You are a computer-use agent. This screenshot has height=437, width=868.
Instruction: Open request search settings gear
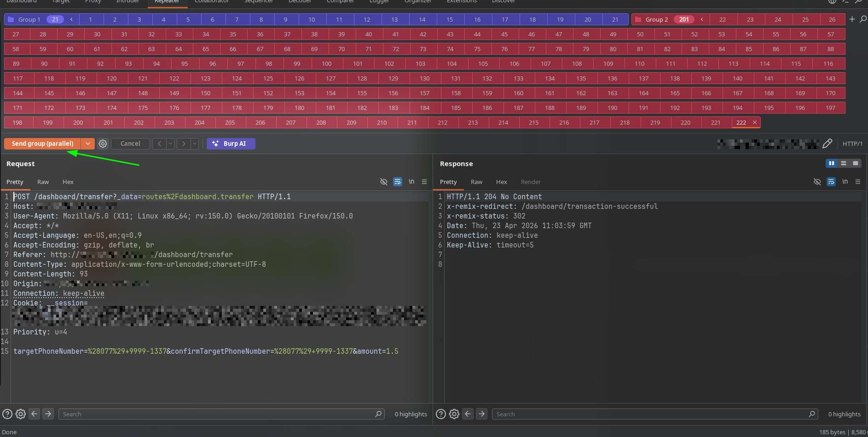[x=21, y=414]
